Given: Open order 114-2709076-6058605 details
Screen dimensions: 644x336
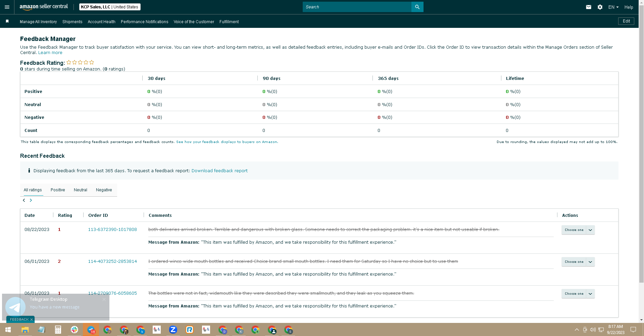Looking at the screenshot, I should pyautogui.click(x=112, y=293).
